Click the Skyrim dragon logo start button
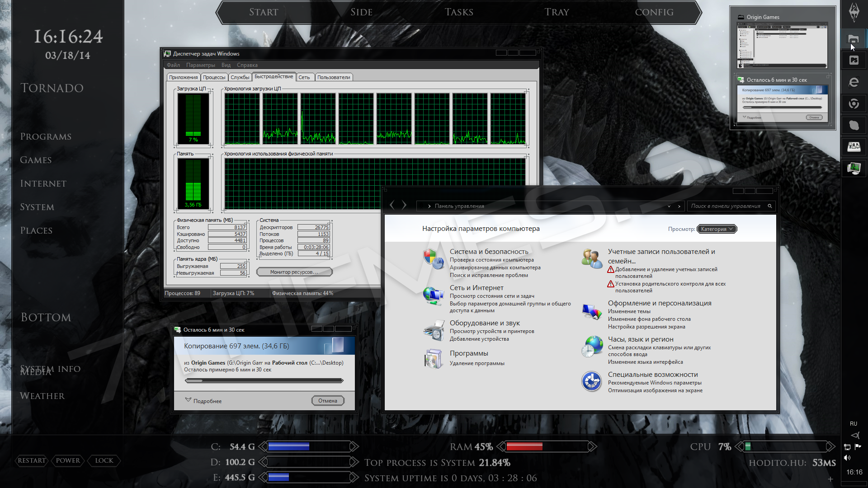 click(854, 12)
